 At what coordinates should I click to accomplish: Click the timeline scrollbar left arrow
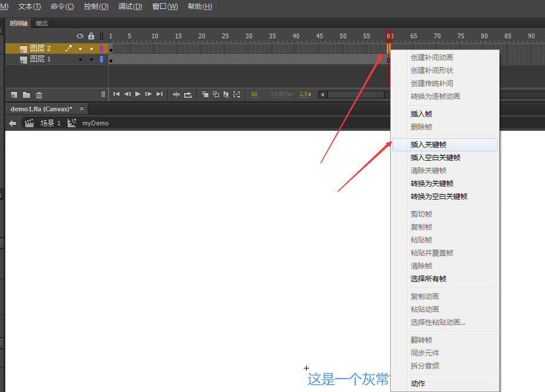(x=323, y=95)
